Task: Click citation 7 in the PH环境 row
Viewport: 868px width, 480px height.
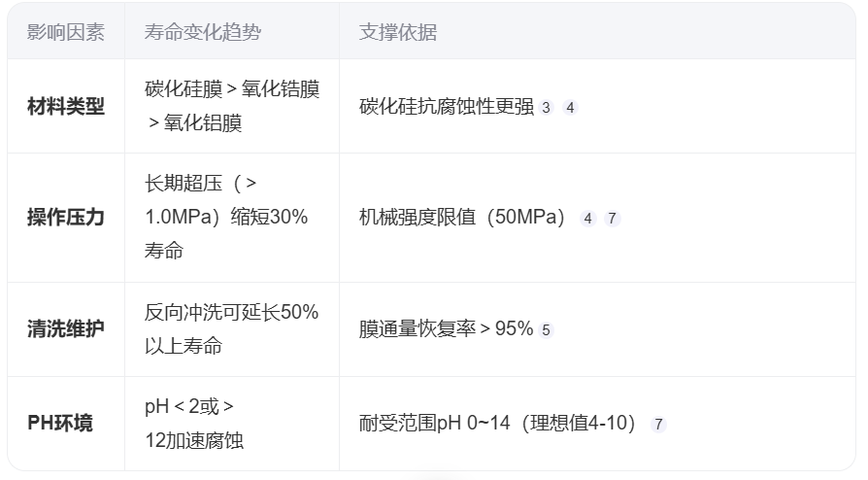Action: point(658,425)
